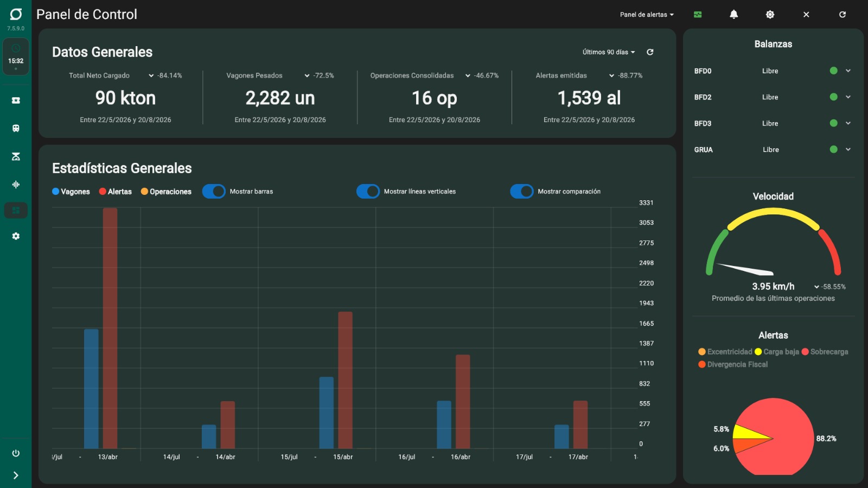868x488 pixels.
Task: Open the weighing scale section in sidebar
Action: coord(16,156)
